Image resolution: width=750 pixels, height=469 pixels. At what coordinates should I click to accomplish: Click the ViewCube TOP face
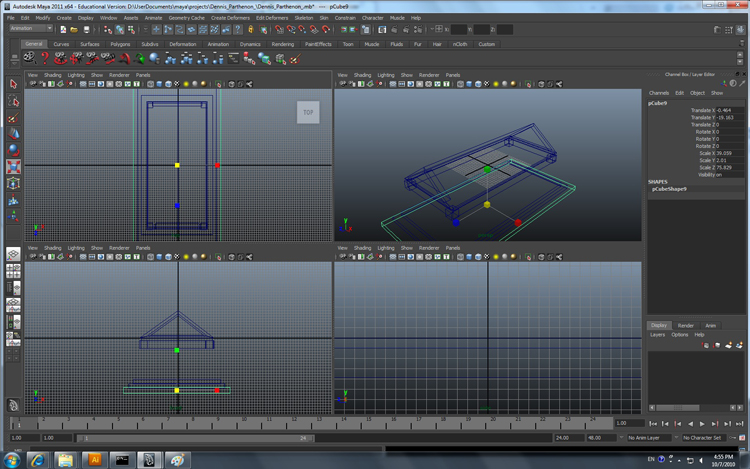(x=308, y=112)
